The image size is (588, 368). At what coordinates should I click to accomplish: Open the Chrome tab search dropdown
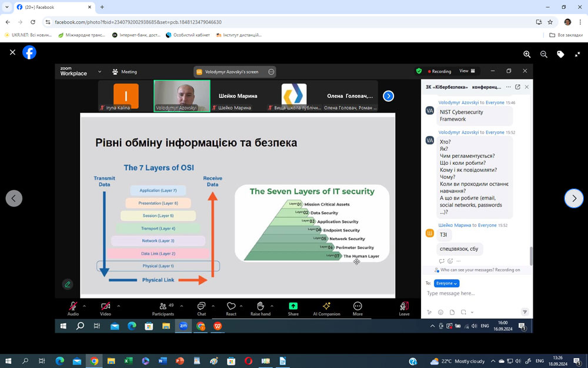click(x=7, y=7)
